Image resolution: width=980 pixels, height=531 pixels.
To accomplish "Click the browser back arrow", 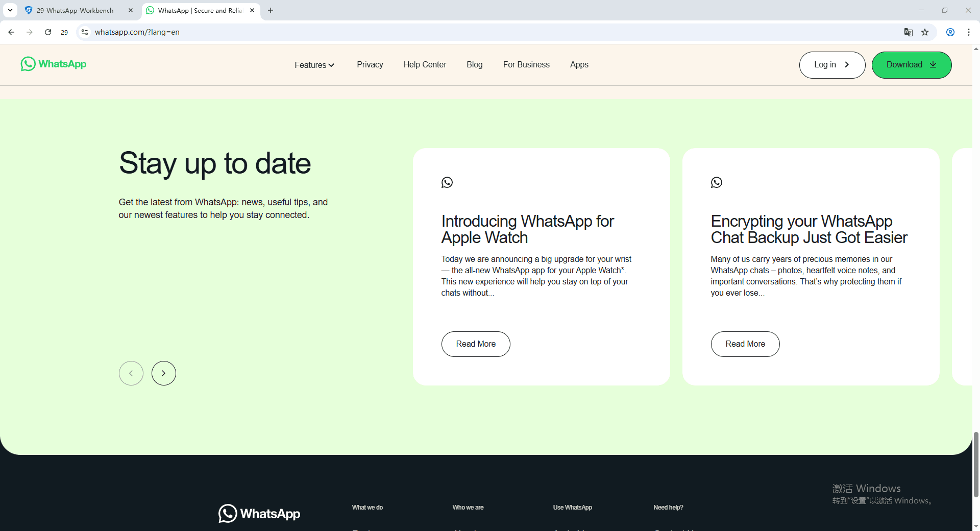I will click(x=11, y=32).
